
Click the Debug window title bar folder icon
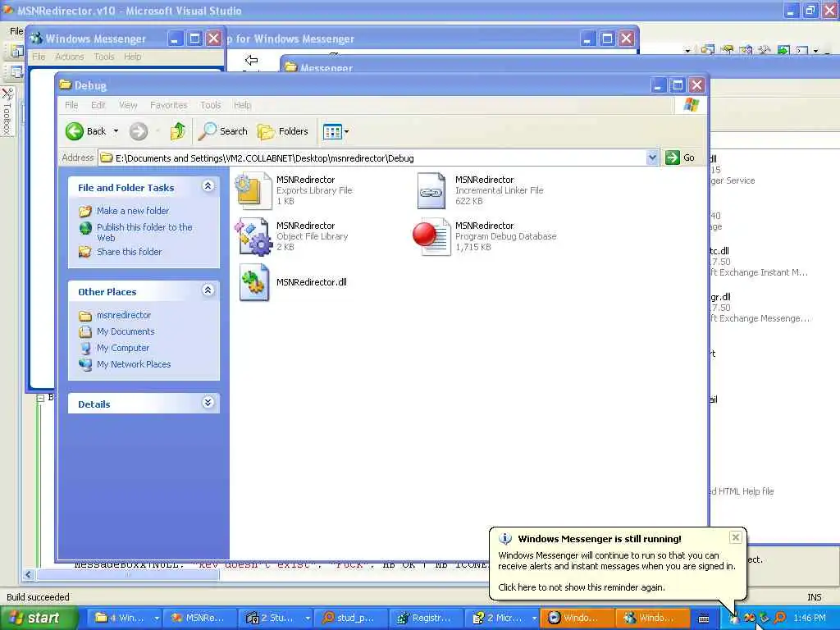pos(66,84)
